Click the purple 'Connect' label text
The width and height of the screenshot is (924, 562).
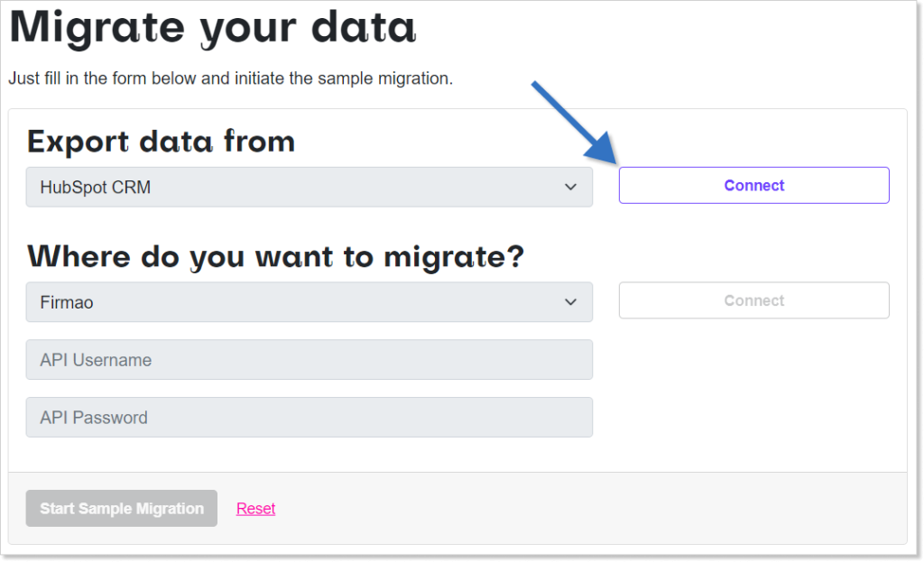(x=753, y=186)
